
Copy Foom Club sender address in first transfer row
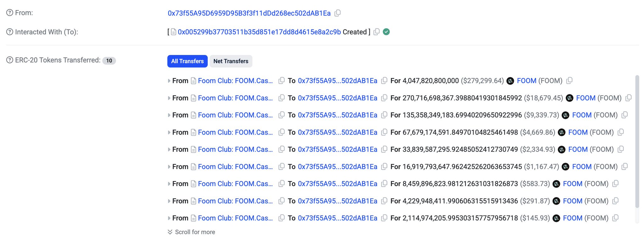point(281,81)
